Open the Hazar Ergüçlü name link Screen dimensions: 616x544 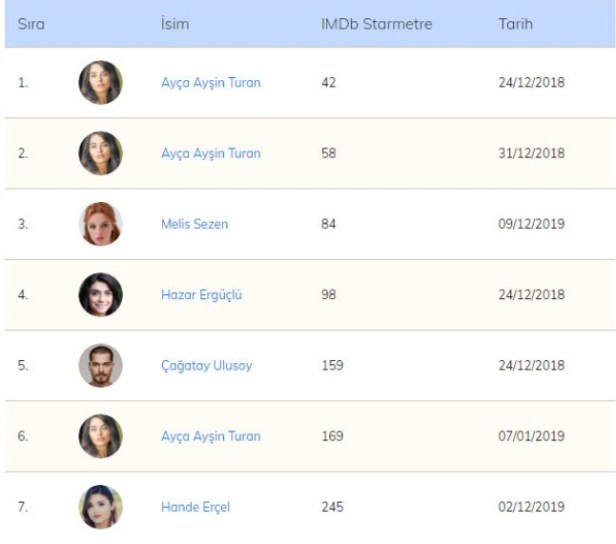[201, 295]
